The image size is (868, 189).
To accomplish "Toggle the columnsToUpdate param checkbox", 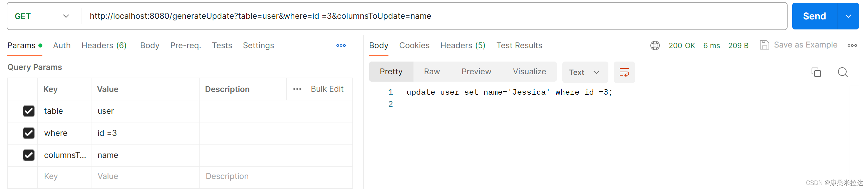I will pyautogui.click(x=29, y=155).
